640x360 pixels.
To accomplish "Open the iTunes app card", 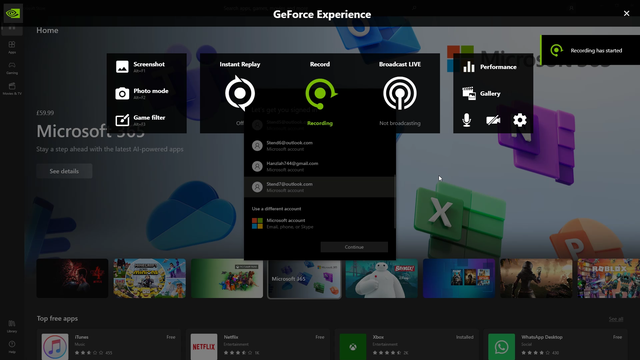I will pyautogui.click(x=108, y=345).
